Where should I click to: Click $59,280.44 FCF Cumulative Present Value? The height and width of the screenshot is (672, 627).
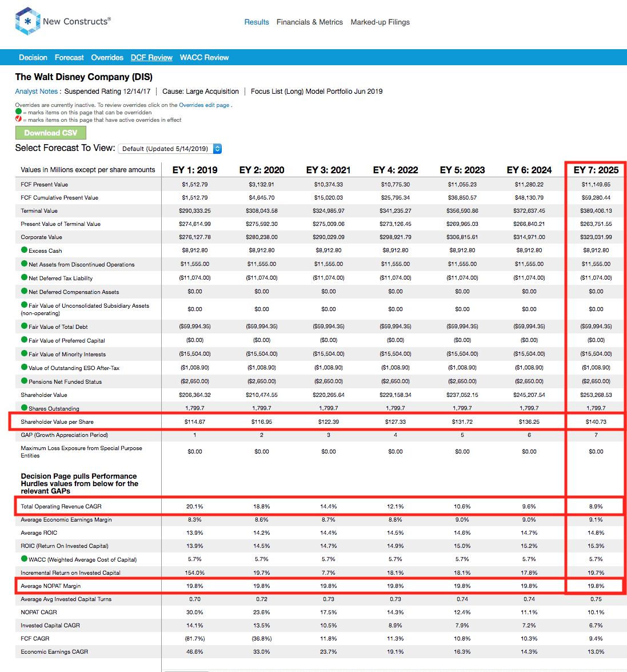(x=596, y=197)
